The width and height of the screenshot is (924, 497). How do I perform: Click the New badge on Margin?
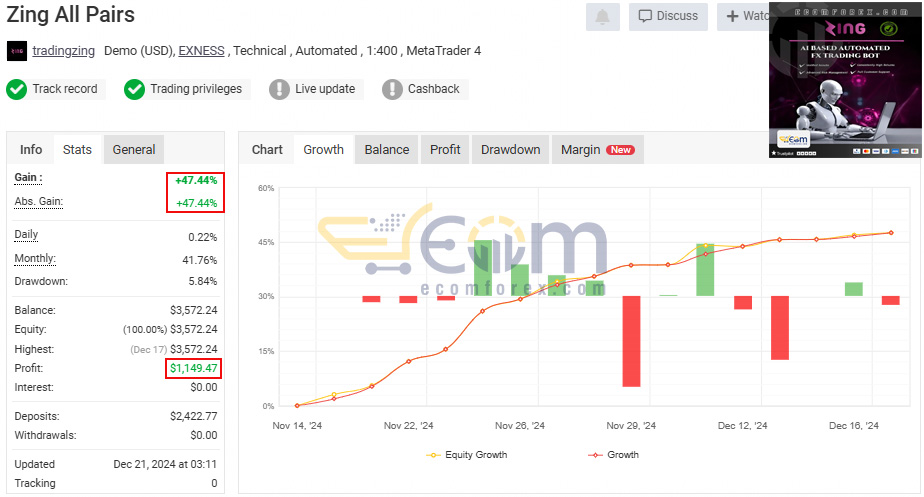[621, 150]
